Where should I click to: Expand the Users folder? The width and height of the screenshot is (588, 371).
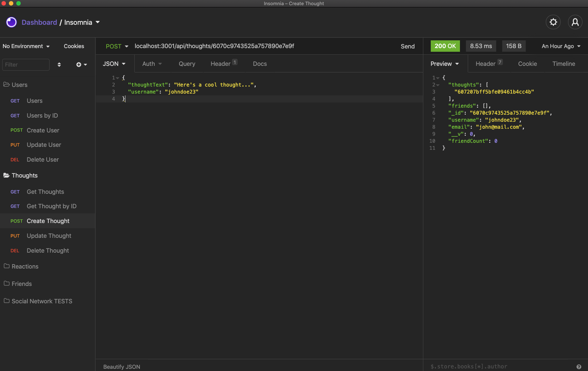coord(16,85)
